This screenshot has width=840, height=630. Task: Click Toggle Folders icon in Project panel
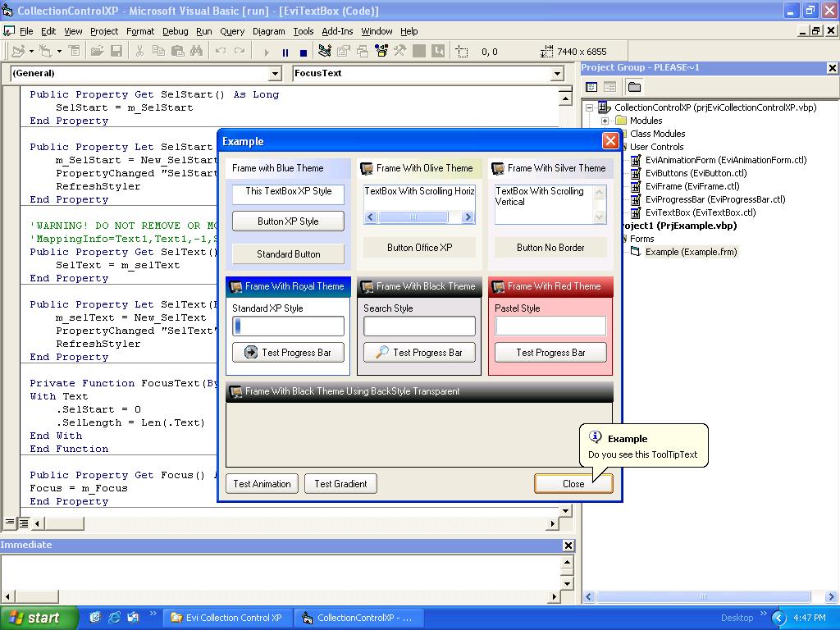[634, 87]
